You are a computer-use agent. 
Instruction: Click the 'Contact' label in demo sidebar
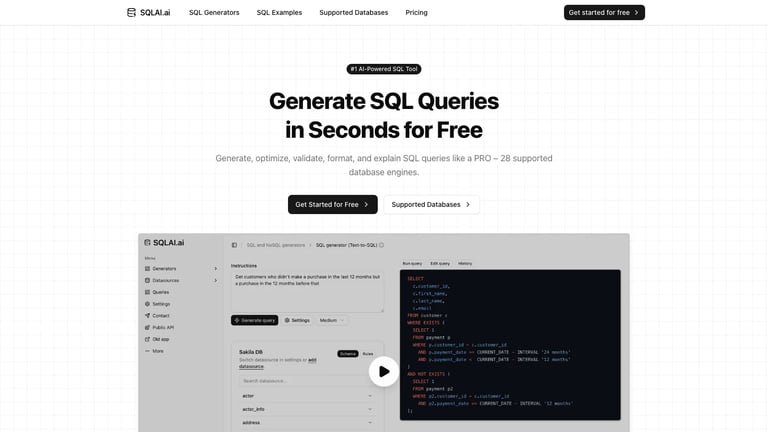161,315
